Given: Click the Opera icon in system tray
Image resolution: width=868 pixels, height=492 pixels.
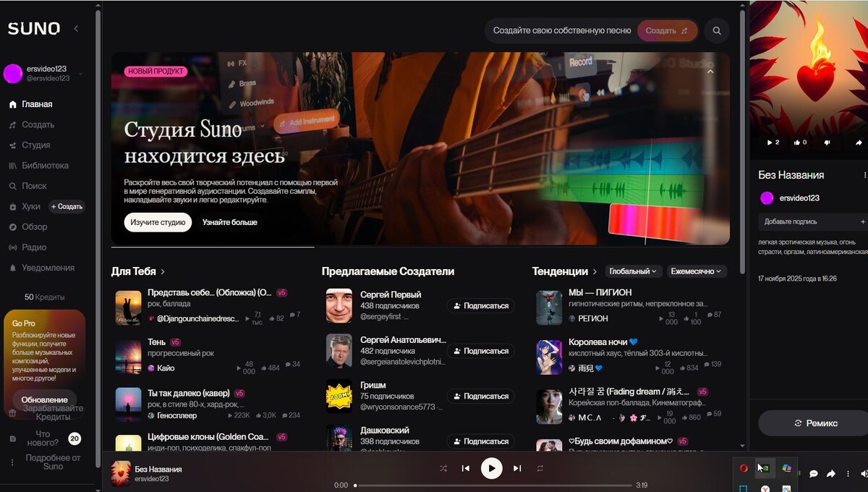Looking at the screenshot, I should (744, 469).
